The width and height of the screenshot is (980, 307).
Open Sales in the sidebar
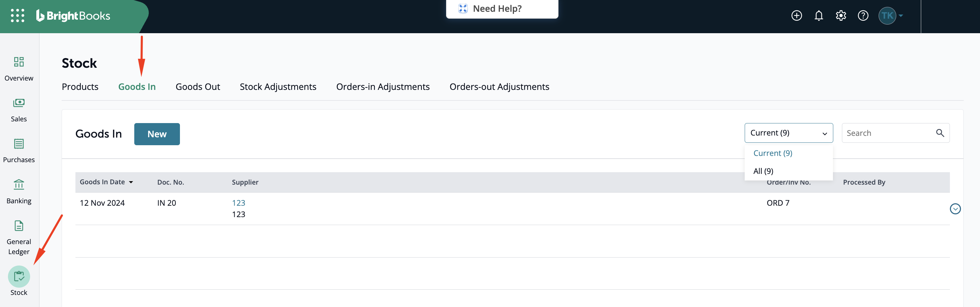19,110
